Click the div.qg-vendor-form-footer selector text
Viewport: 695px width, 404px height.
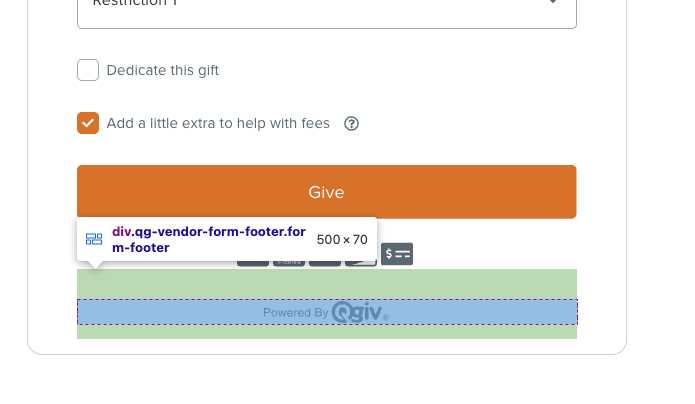pyautogui.click(x=209, y=239)
